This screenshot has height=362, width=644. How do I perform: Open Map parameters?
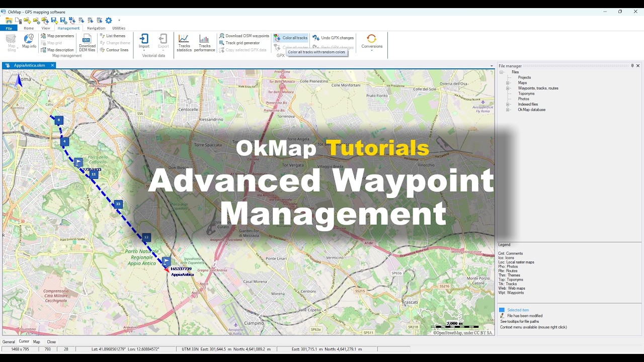point(57,36)
